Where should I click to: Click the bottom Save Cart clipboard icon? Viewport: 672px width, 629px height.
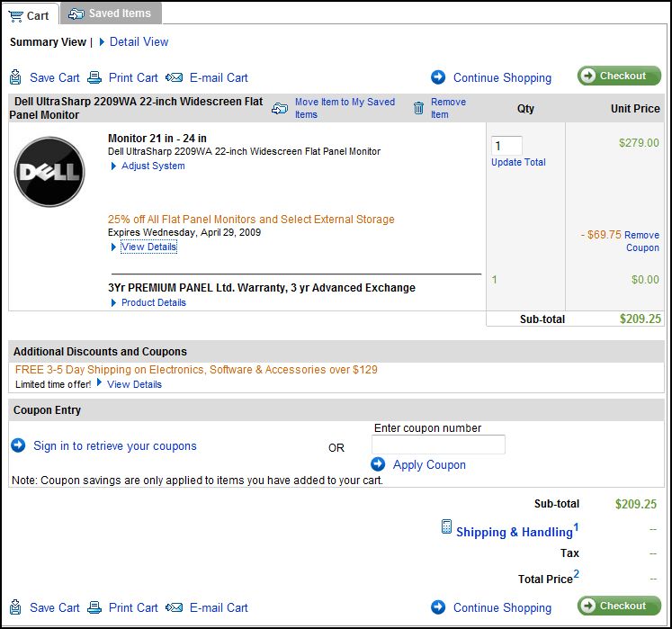click(x=15, y=607)
